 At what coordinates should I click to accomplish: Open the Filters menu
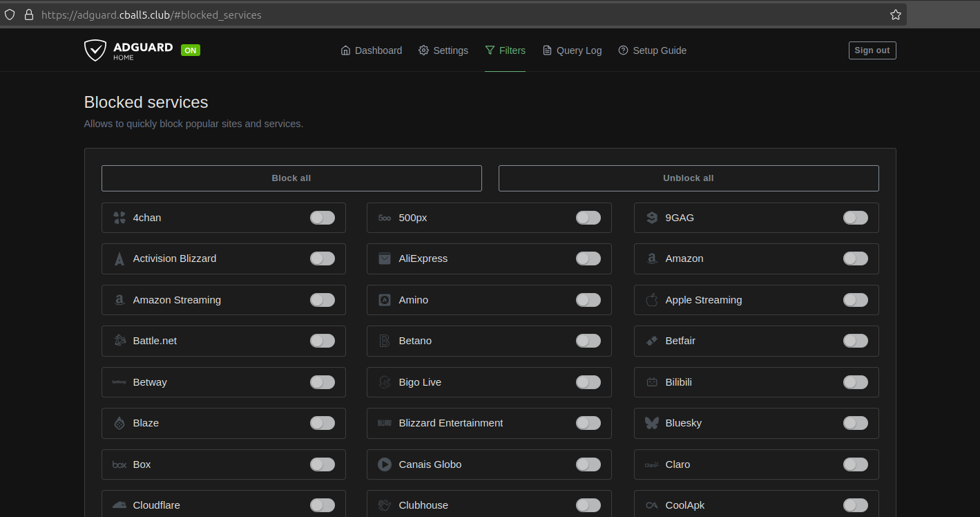505,50
